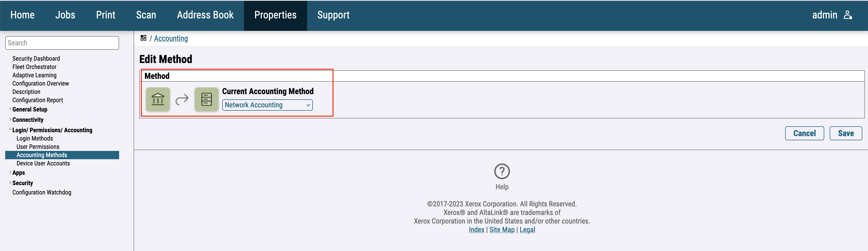Click the breadcrumb grid home icon

[143, 38]
